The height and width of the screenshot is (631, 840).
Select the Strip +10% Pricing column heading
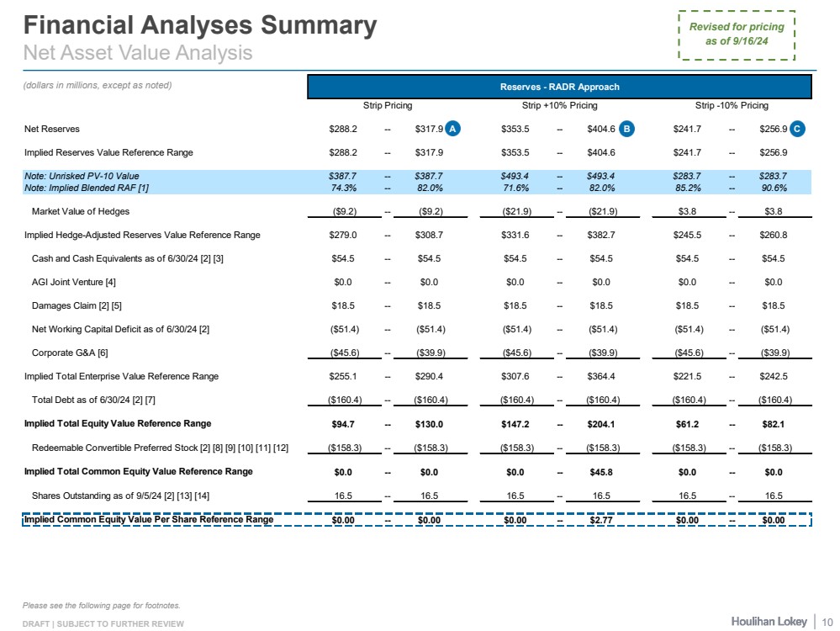[553, 106]
